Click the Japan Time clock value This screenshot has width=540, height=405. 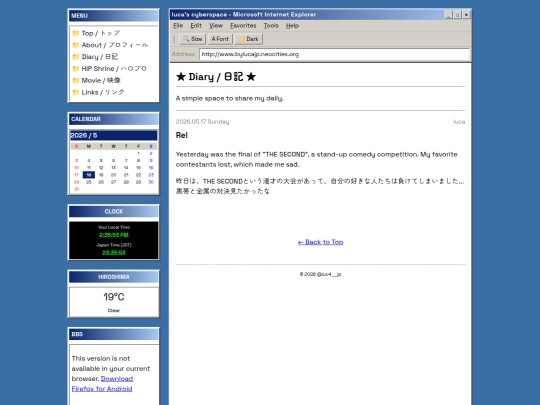click(114, 253)
